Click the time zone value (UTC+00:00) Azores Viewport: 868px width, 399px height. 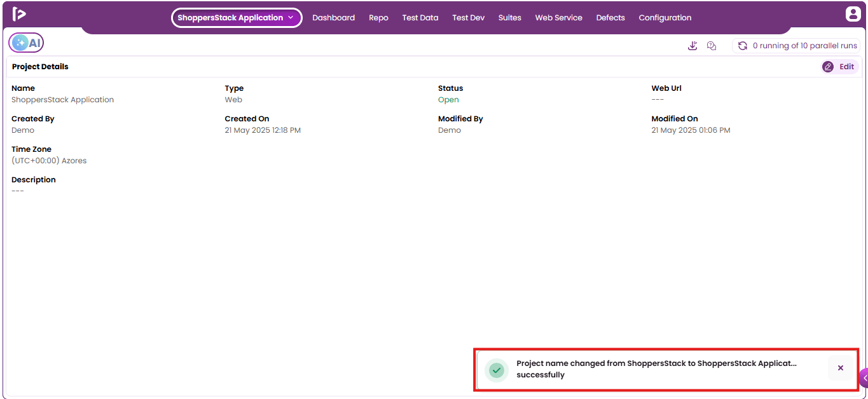(49, 161)
